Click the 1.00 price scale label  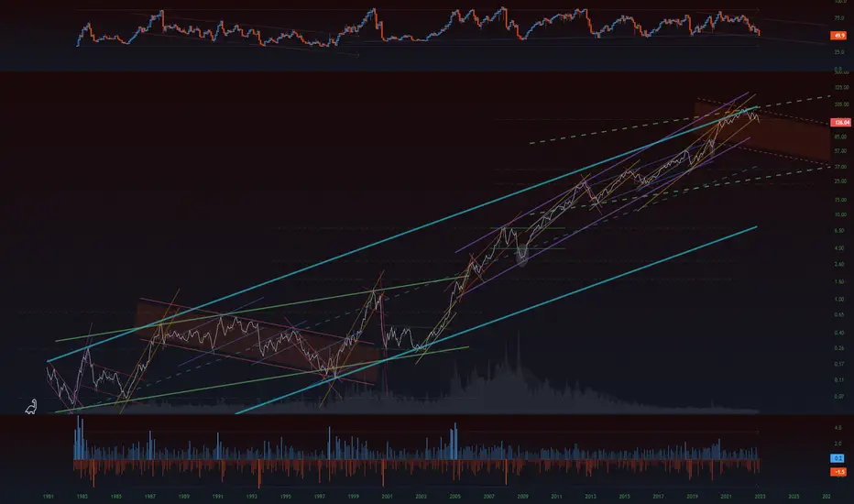coord(839,300)
